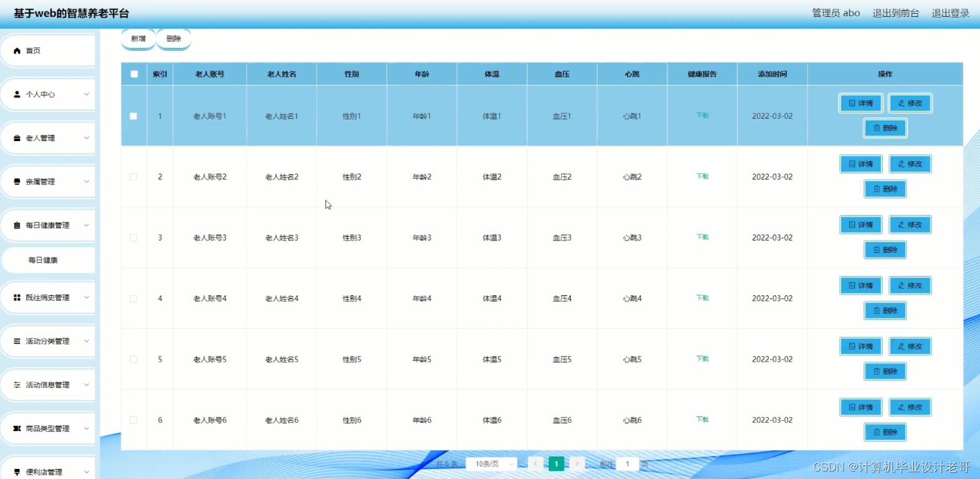
Task: Click the icon beside 老人管理
Action: [17, 138]
